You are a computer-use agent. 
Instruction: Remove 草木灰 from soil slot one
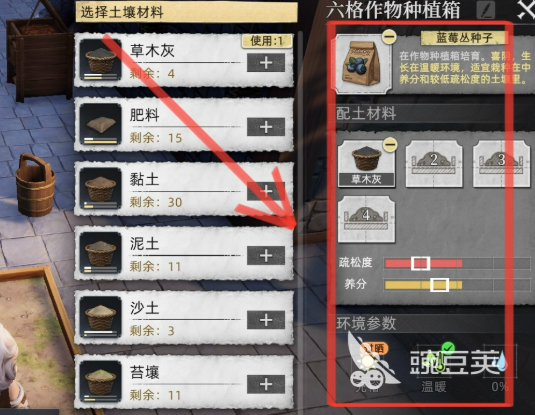coord(390,145)
